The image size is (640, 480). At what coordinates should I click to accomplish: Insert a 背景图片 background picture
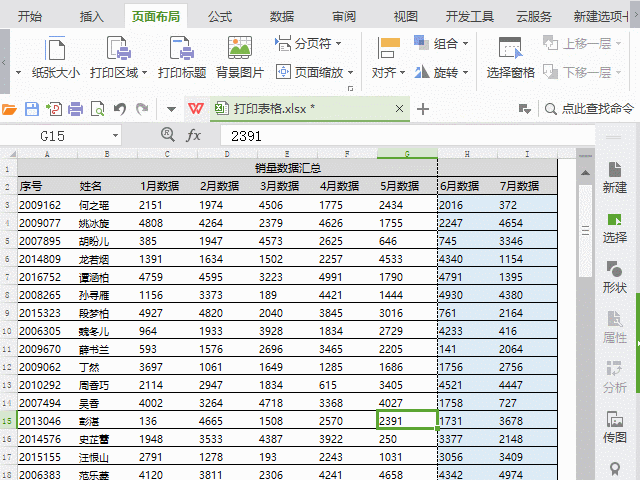(x=240, y=57)
